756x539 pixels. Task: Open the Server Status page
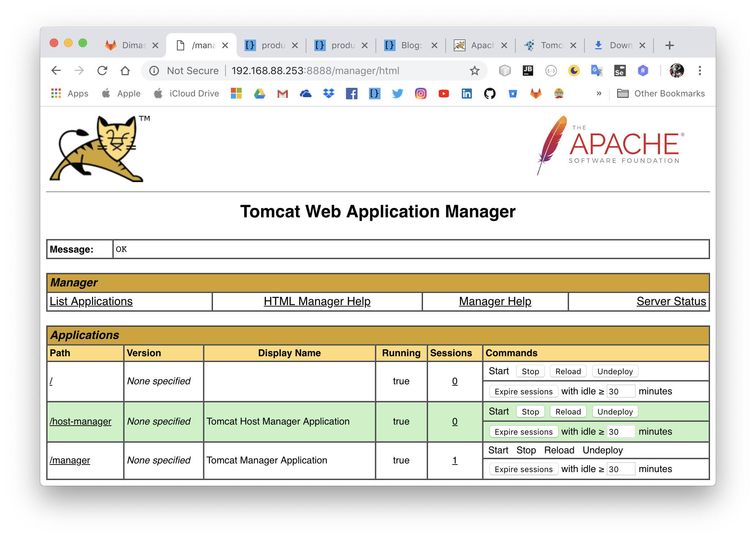point(671,302)
